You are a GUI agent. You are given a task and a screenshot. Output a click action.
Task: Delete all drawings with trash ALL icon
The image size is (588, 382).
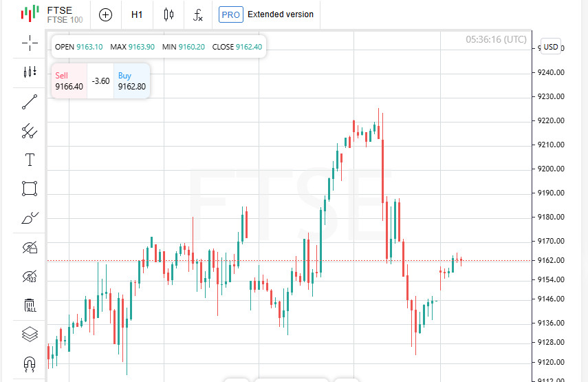(30, 305)
